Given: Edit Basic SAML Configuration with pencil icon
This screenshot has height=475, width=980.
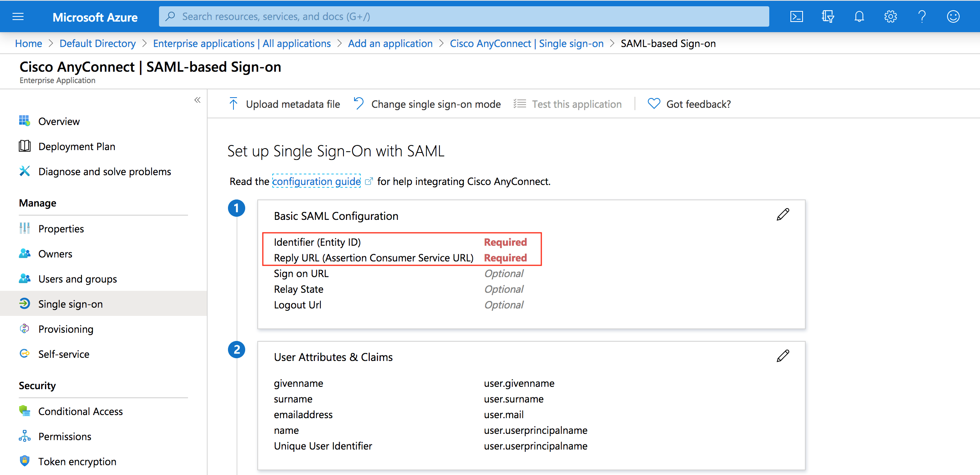Looking at the screenshot, I should [783, 215].
